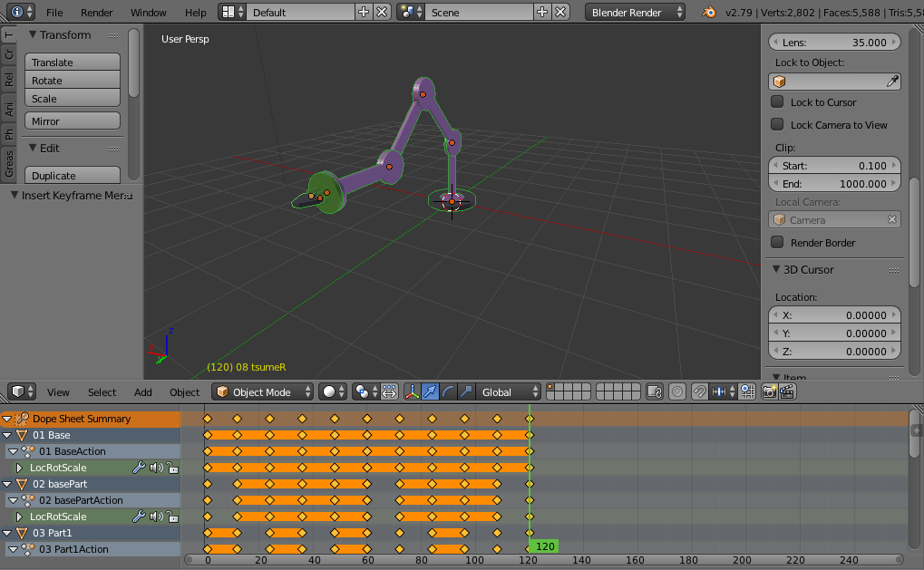Clear the Local Camera field with its X
This screenshot has height=570, width=924.
point(892,219)
